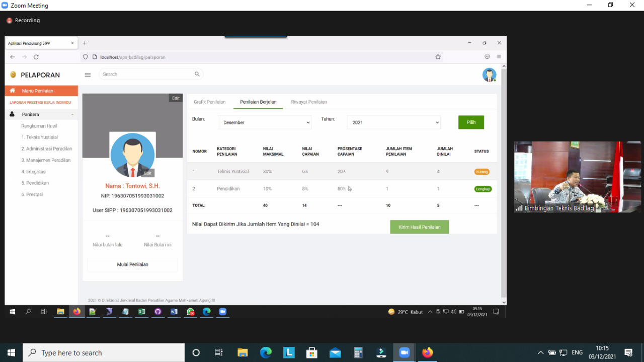The width and height of the screenshot is (644, 362).
Task: Open Calculator from the Windows taskbar
Action: click(358, 352)
